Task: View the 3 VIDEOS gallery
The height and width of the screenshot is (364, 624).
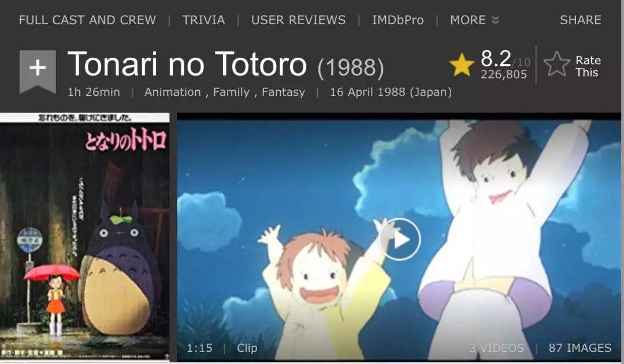Action: tap(496, 348)
